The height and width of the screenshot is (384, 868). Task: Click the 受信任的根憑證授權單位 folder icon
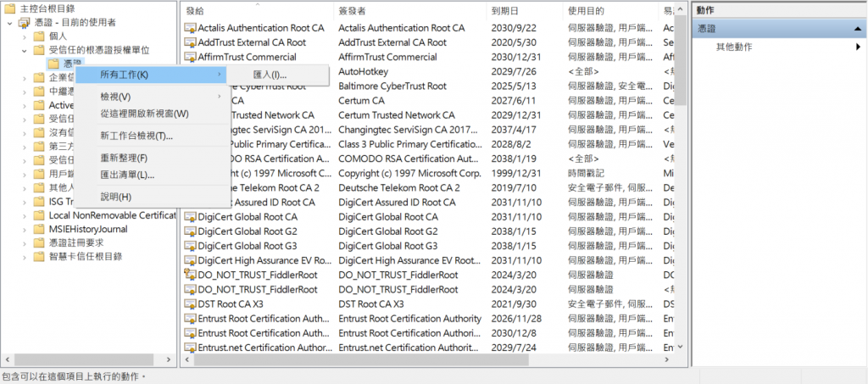point(38,50)
